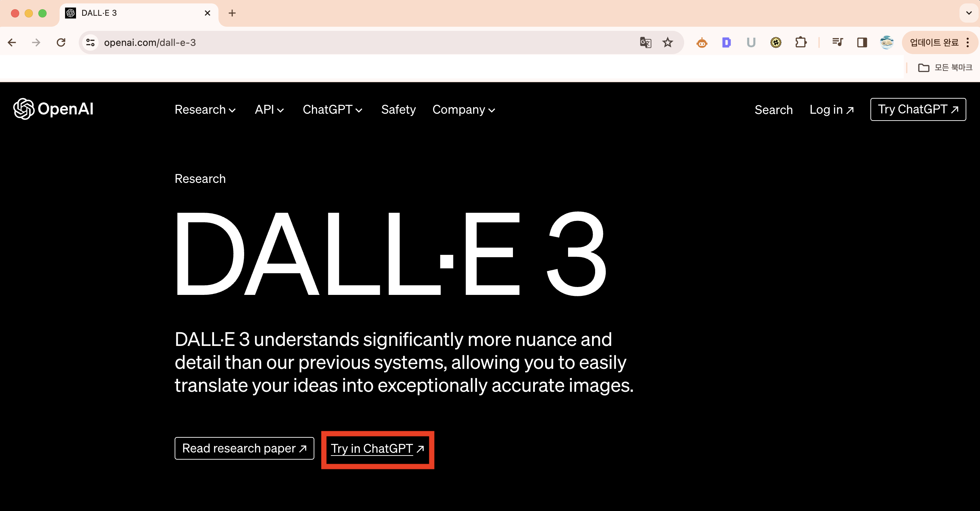Toggle the browser side panel icon

pyautogui.click(x=862, y=42)
